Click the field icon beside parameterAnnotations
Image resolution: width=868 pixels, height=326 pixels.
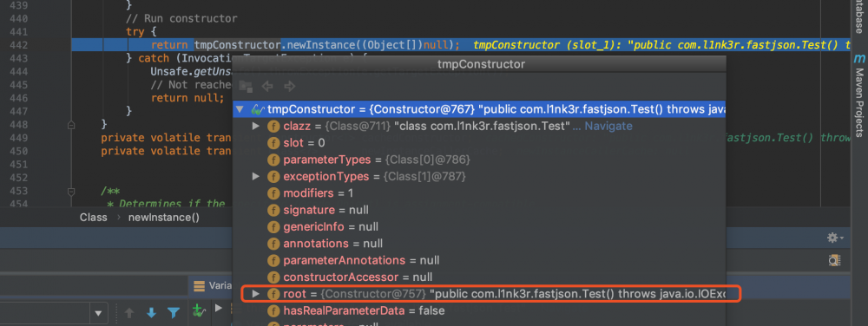tap(273, 260)
